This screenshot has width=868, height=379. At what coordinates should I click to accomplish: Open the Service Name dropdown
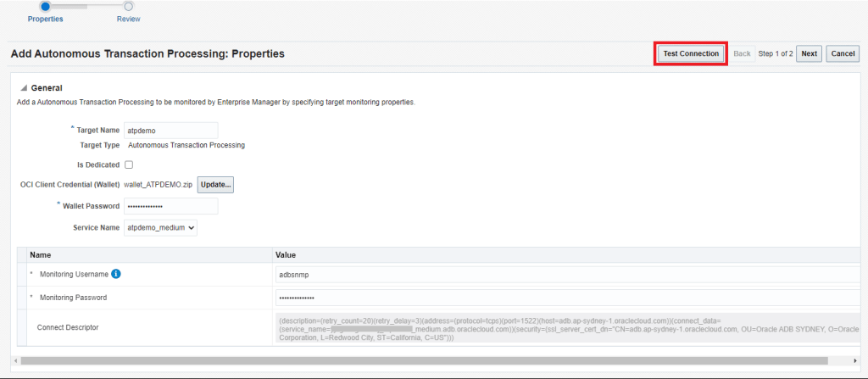tap(160, 227)
